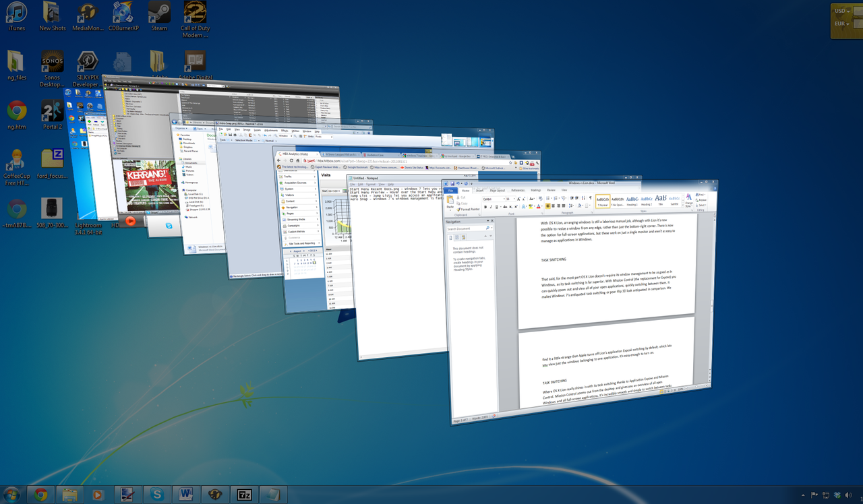The width and height of the screenshot is (863, 504).
Task: Launch Call of Duty Modern desktop icon
Action: [x=195, y=20]
